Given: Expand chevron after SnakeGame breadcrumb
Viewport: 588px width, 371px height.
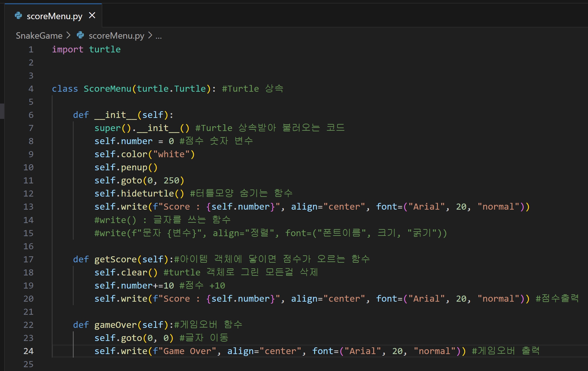Looking at the screenshot, I should [x=68, y=35].
